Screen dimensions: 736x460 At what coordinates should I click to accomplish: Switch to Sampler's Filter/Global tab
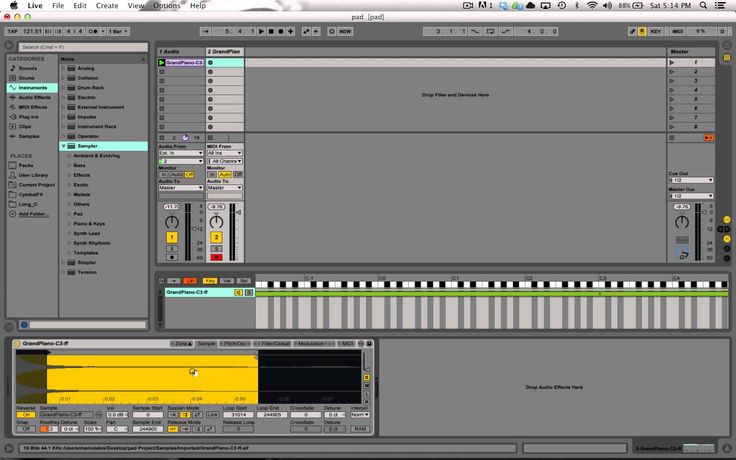[x=273, y=344]
